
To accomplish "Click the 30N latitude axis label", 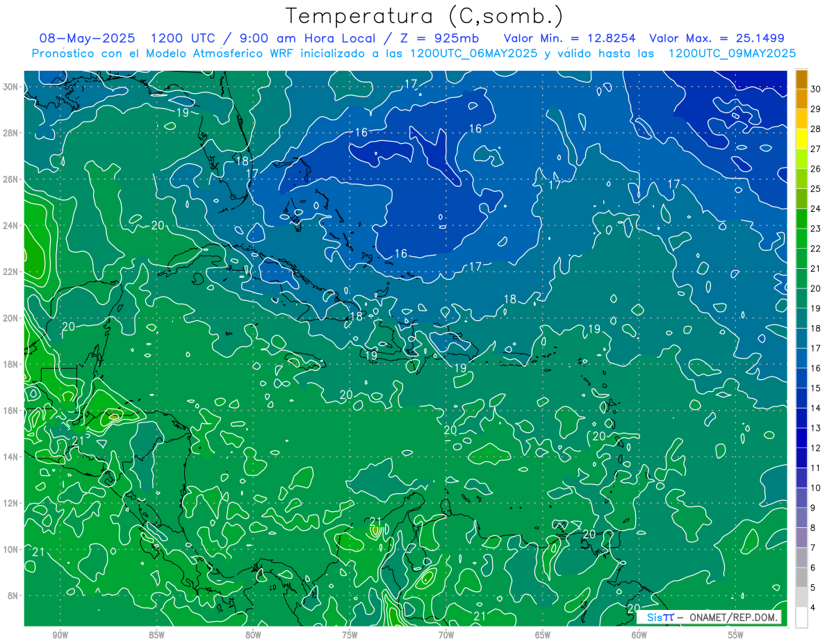I will [x=11, y=87].
